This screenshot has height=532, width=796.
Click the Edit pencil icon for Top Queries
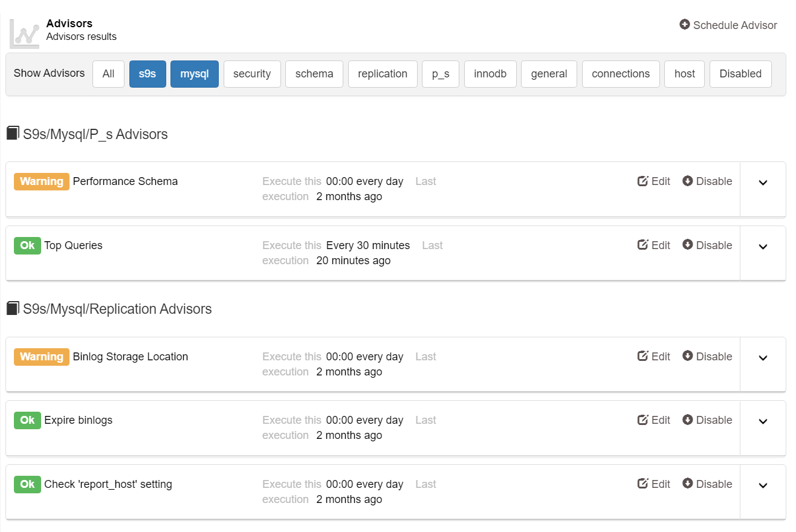pyautogui.click(x=643, y=245)
